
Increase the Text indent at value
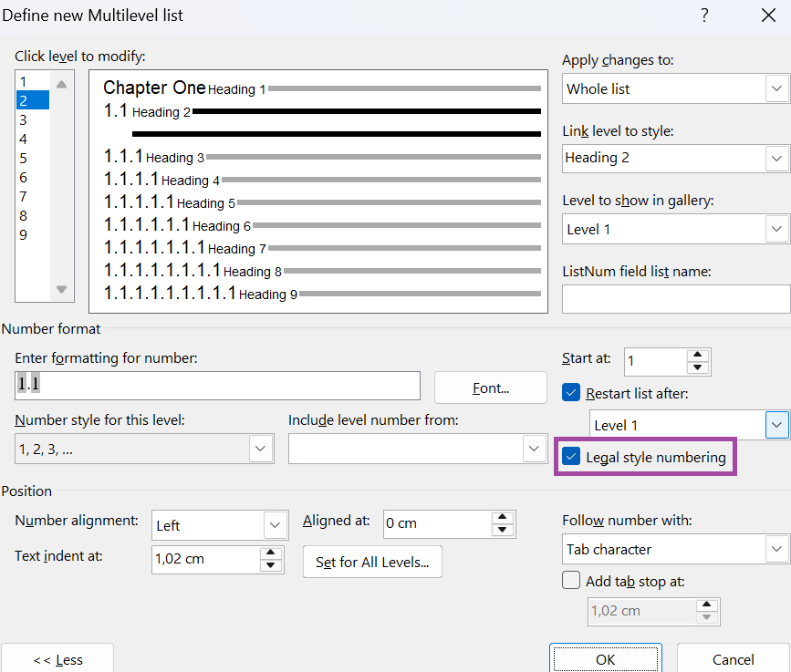click(x=271, y=553)
